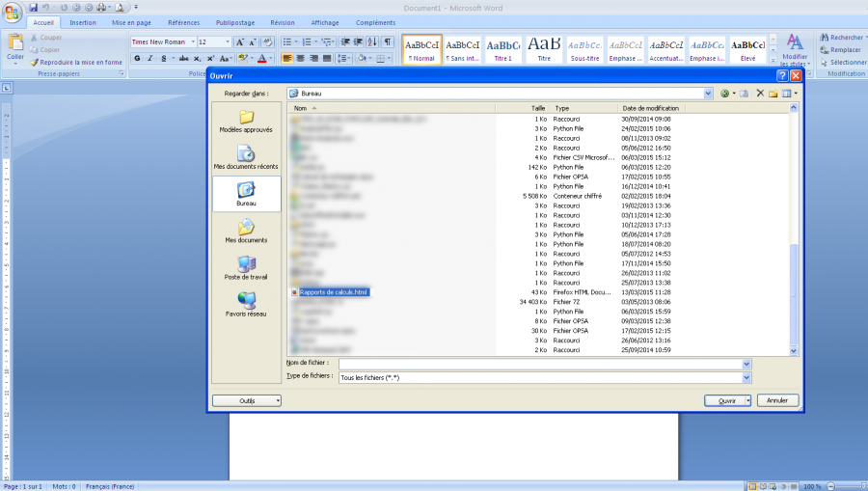This screenshot has height=491, width=868.
Task: Click subscript icon in Police group
Action: [x=197, y=58]
